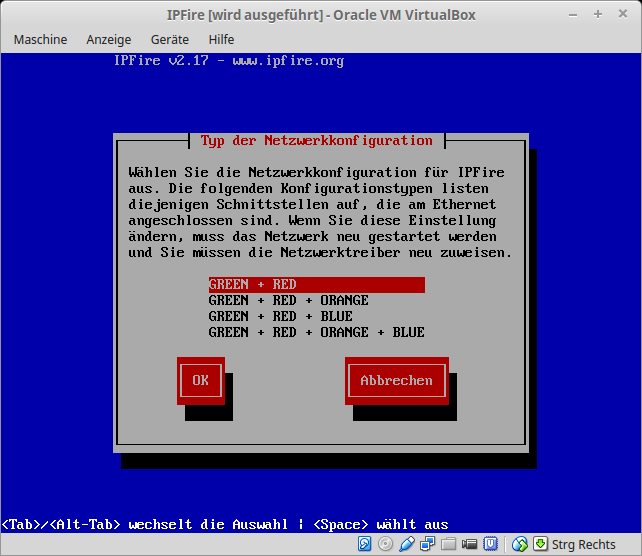The height and width of the screenshot is (556, 642).
Task: Click the optical drive status icon
Action: click(385, 544)
